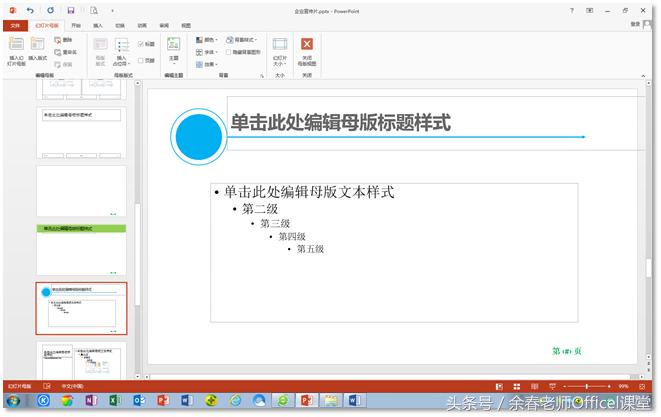Open the 效果 (Effects) theme dropdown

[207, 65]
